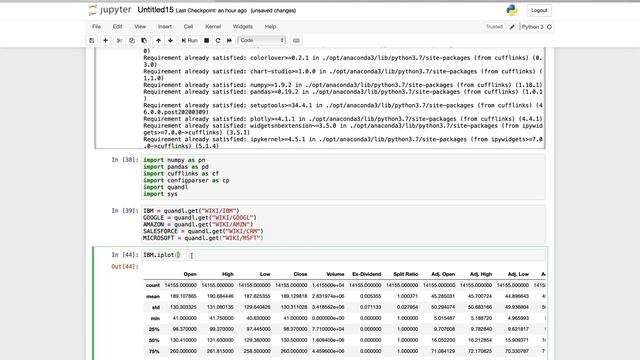Click the Adj. Open column header
Screen dimensions: 640x360
coord(443,274)
